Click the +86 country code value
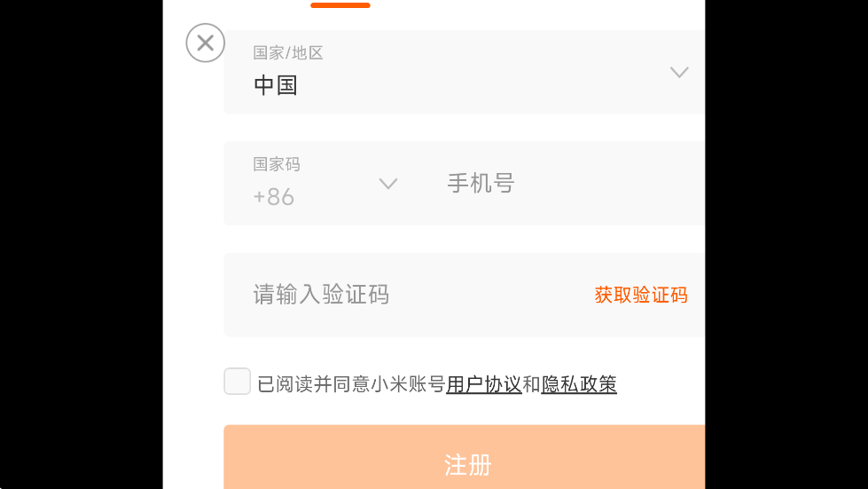This screenshot has width=868, height=489. tap(273, 197)
